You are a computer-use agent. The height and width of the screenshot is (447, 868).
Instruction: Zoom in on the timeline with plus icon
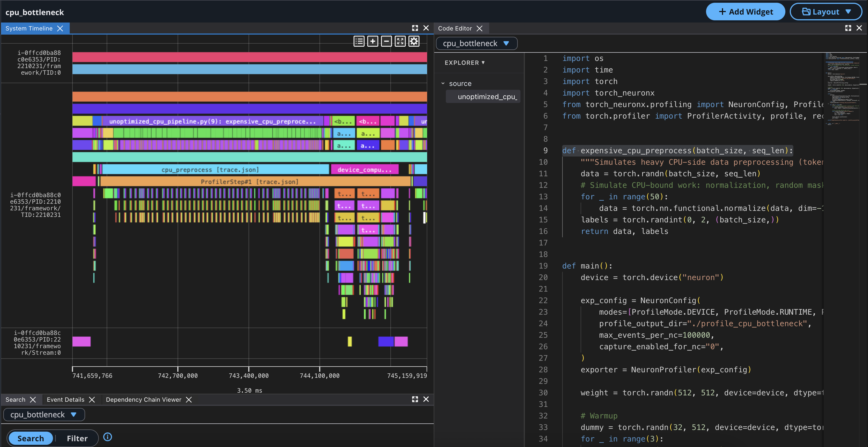coord(373,41)
